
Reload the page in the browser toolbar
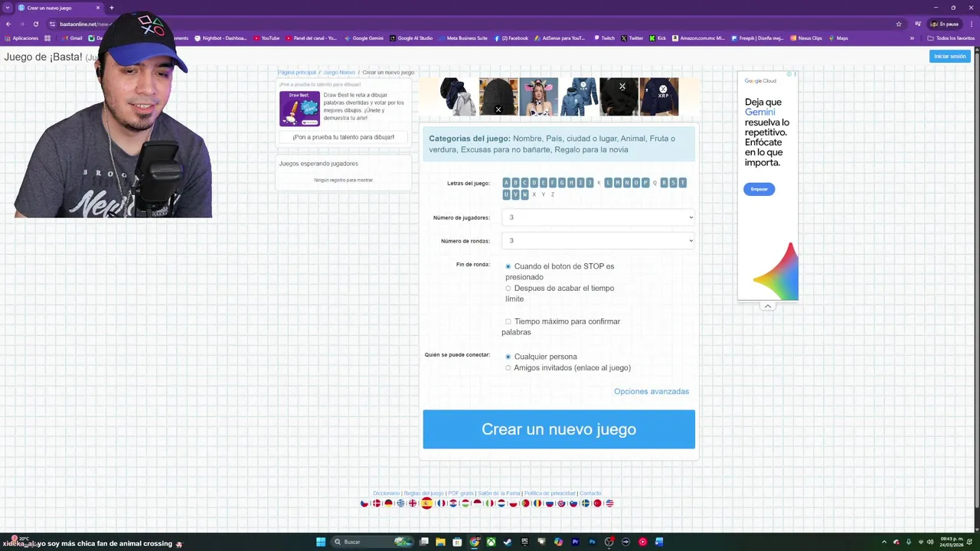[35, 24]
